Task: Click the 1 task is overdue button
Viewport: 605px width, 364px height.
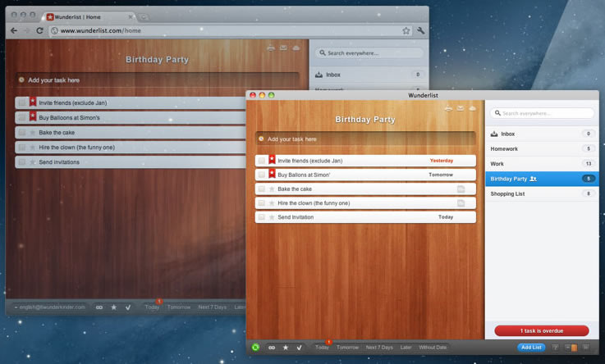Action: (542, 331)
